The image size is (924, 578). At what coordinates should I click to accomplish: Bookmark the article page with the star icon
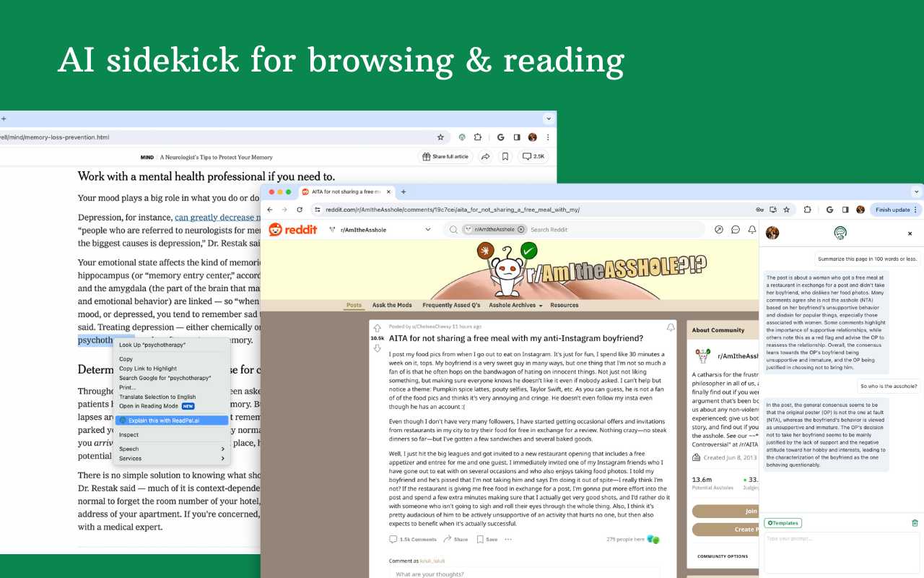(x=440, y=137)
